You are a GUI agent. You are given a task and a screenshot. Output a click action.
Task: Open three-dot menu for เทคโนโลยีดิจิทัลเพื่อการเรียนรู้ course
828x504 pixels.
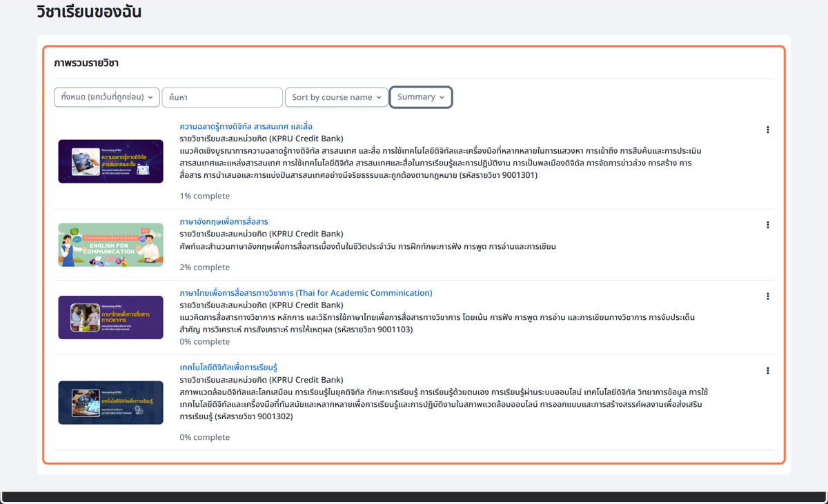[x=767, y=371]
